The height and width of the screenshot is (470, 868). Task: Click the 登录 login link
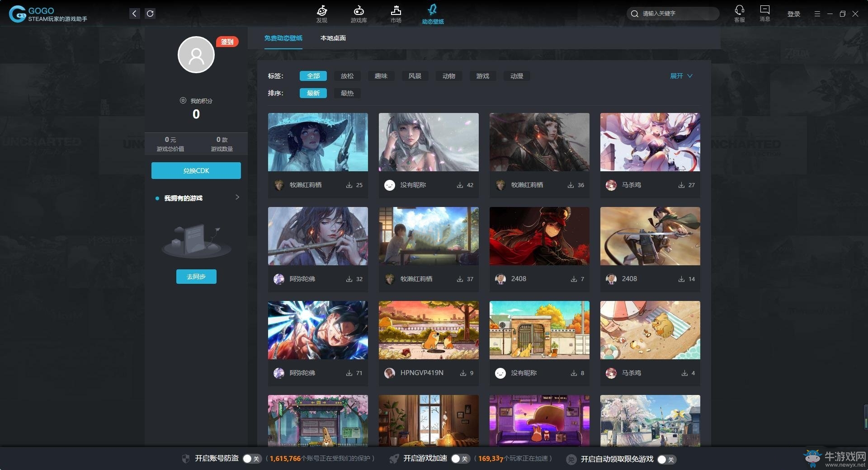pyautogui.click(x=794, y=14)
